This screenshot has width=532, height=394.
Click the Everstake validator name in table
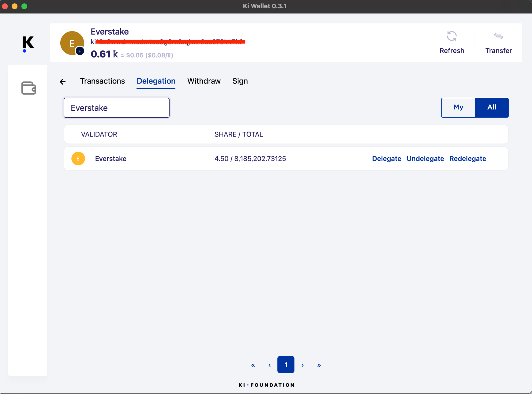point(111,159)
